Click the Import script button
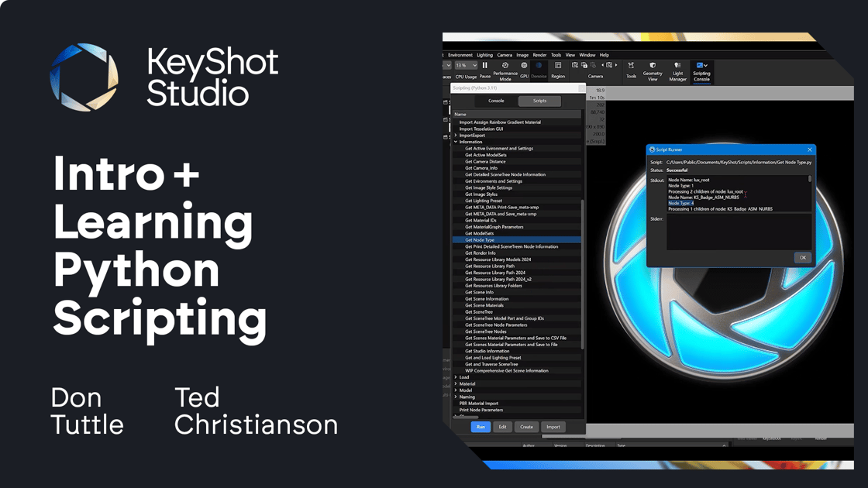The width and height of the screenshot is (868, 488). click(x=553, y=427)
